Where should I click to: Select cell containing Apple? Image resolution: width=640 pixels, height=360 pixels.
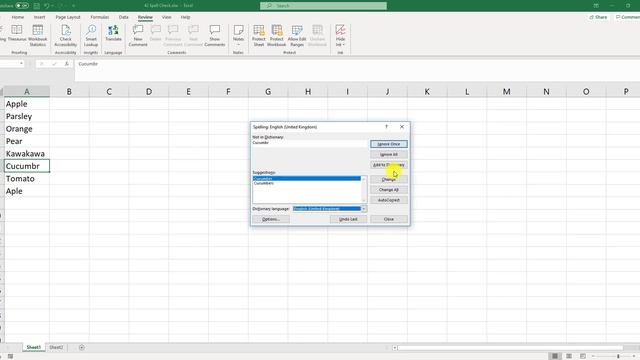click(27, 104)
